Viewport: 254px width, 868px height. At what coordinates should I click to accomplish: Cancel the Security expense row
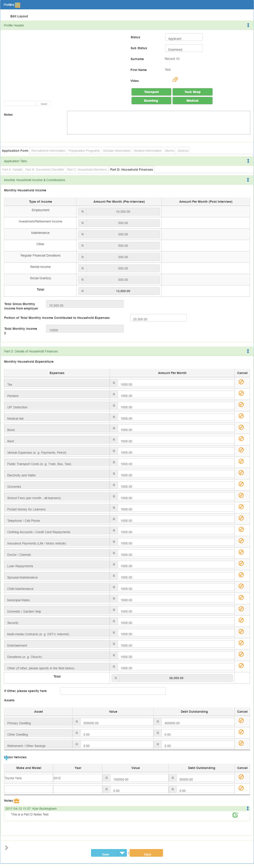point(241,620)
